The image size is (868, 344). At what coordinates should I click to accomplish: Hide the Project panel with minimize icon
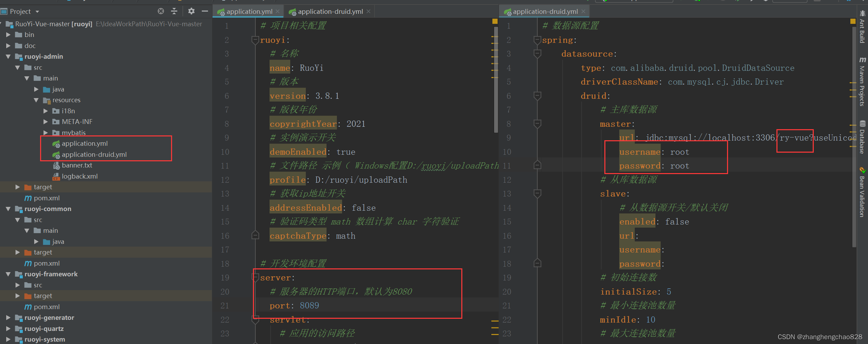(205, 11)
